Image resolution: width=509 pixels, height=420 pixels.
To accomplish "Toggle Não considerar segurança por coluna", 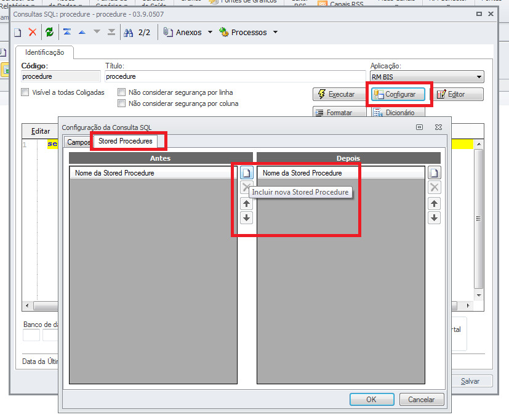I will [x=121, y=103].
